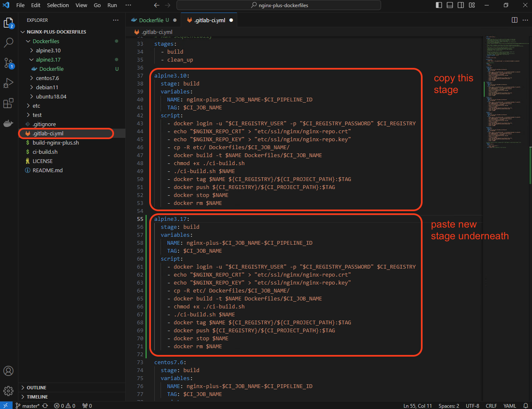Expand the TIMELINE section

72,397
